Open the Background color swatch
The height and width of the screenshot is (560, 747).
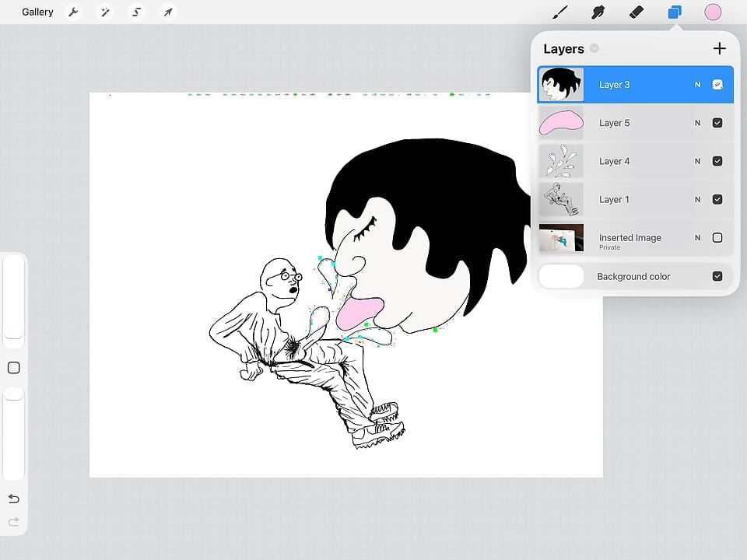(561, 276)
